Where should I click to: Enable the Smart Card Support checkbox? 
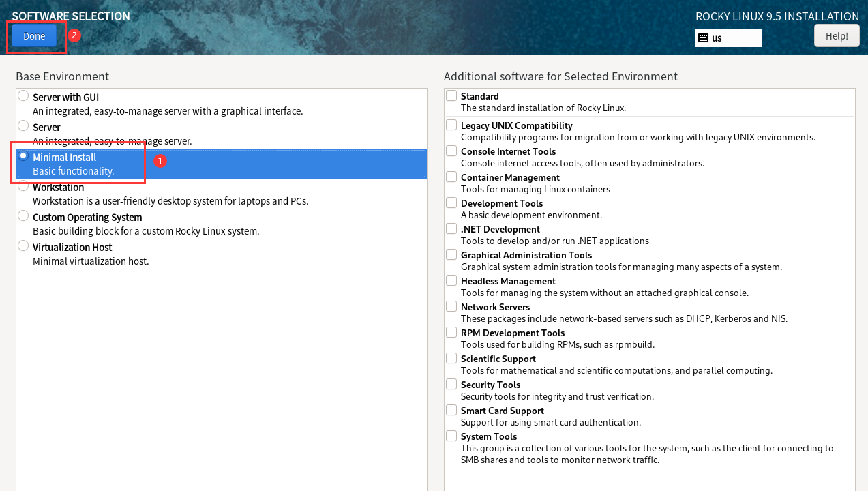click(451, 410)
